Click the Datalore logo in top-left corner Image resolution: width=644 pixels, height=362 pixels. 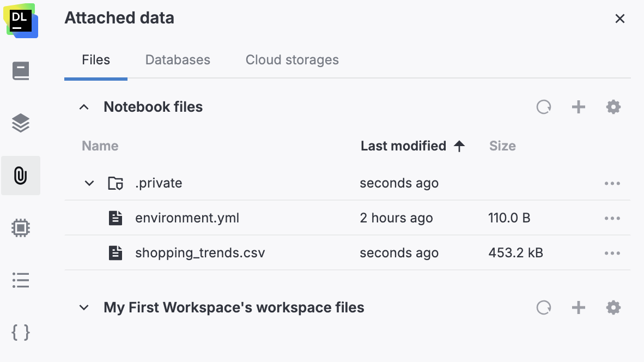[x=21, y=20]
